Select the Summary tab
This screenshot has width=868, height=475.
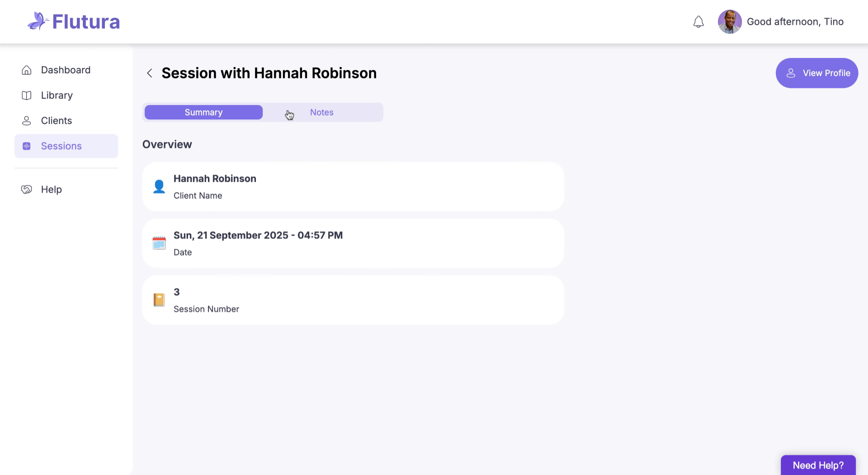203,113
